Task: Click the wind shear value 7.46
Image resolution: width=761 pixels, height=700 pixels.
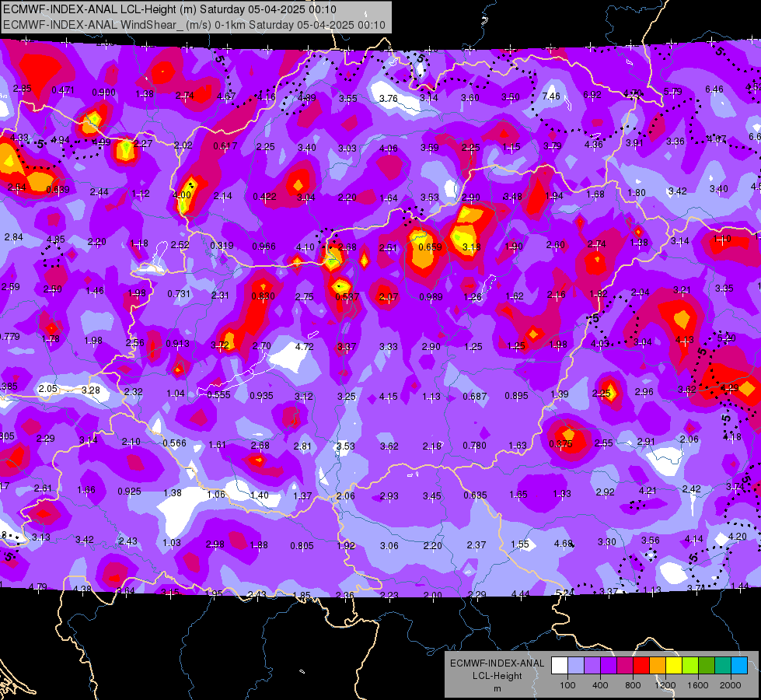Action: point(551,96)
